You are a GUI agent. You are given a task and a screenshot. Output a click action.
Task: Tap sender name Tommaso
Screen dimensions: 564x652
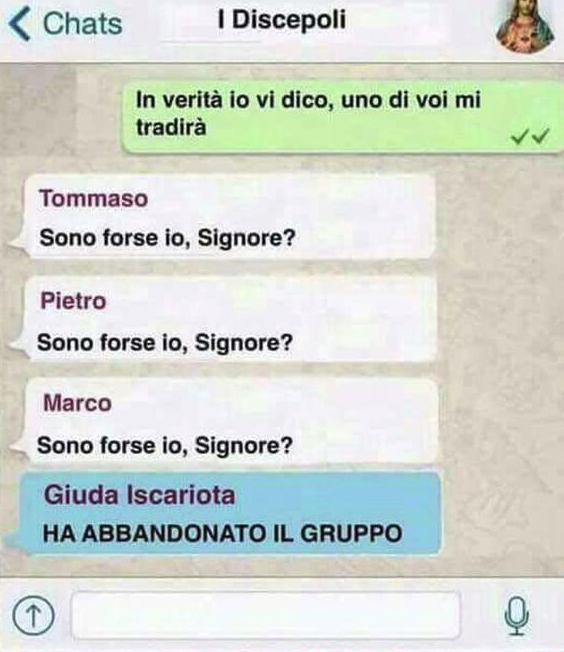pyautogui.click(x=94, y=198)
